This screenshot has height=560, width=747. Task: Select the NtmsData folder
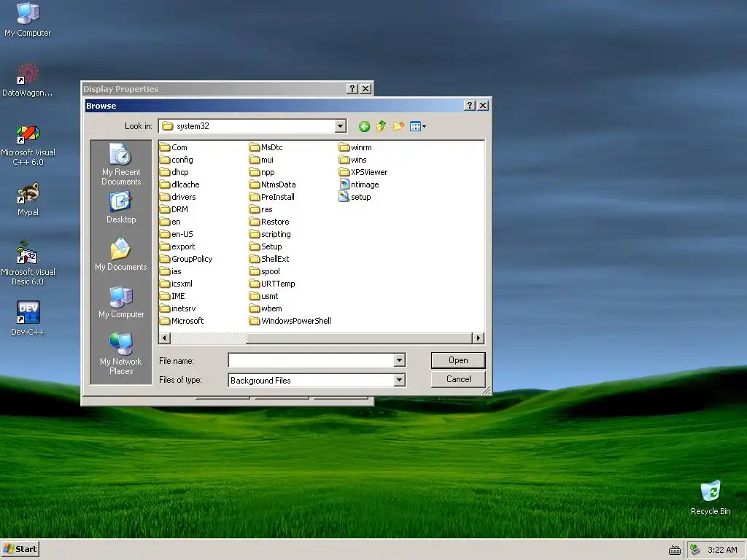273,184
